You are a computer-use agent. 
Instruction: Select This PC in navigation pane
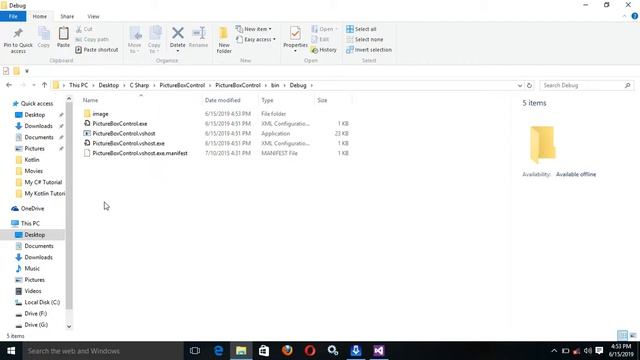point(30,223)
